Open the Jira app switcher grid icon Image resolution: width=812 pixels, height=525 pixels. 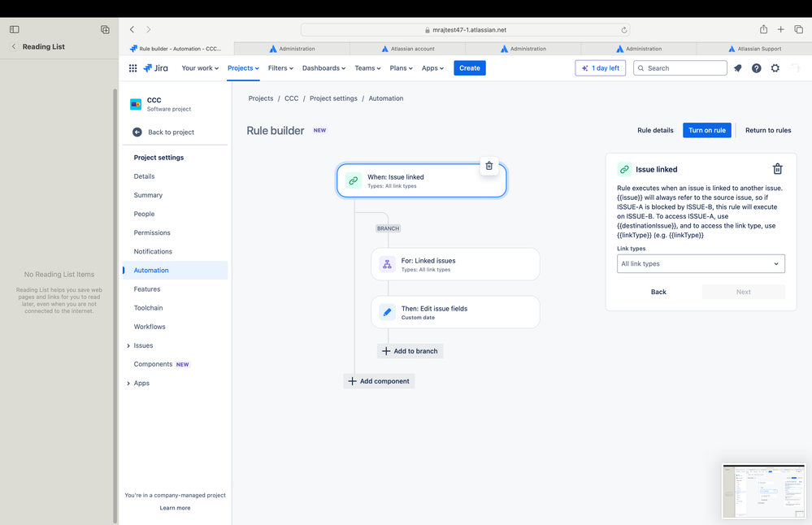click(132, 67)
